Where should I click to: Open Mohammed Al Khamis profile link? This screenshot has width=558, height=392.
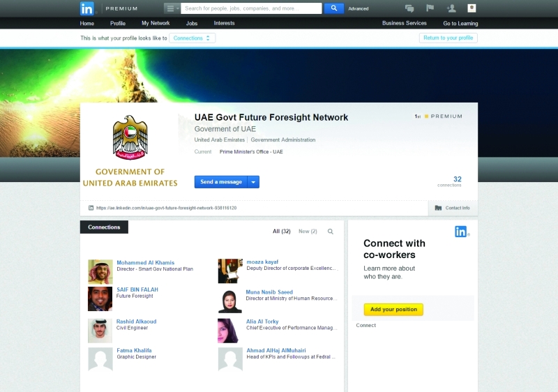coord(146,262)
